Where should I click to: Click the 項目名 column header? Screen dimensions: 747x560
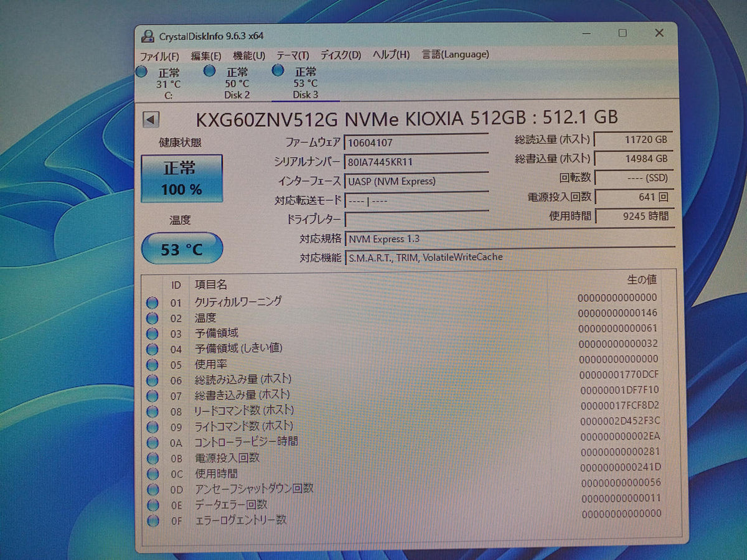pos(211,284)
